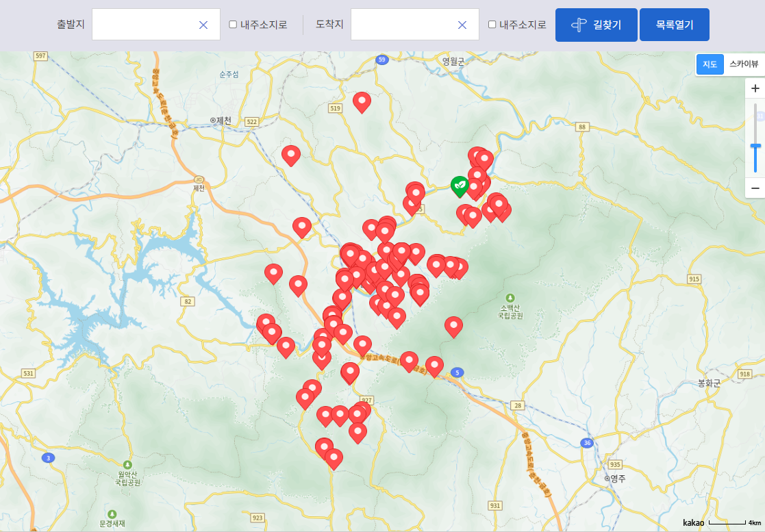Click the route 59 highway shield
Screen dimensions: 765x532
click(382, 60)
